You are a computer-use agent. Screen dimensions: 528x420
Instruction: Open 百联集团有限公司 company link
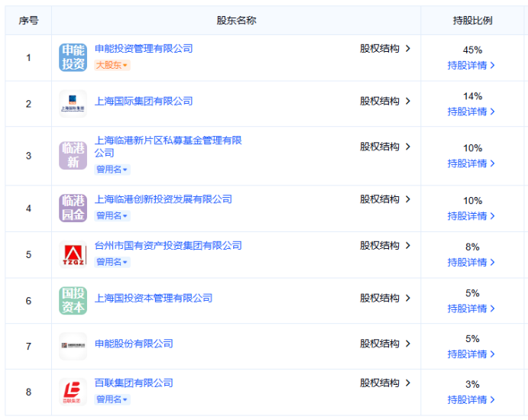[134, 383]
